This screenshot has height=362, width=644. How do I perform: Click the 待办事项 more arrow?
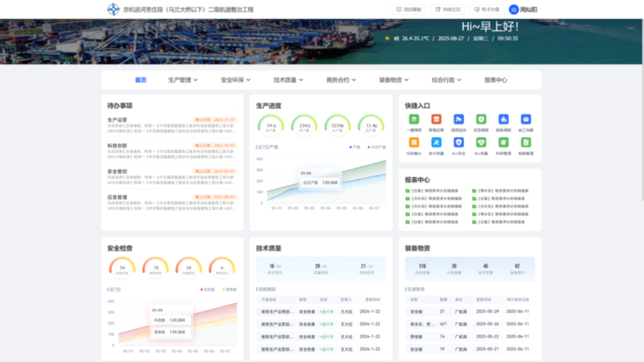(x=235, y=106)
